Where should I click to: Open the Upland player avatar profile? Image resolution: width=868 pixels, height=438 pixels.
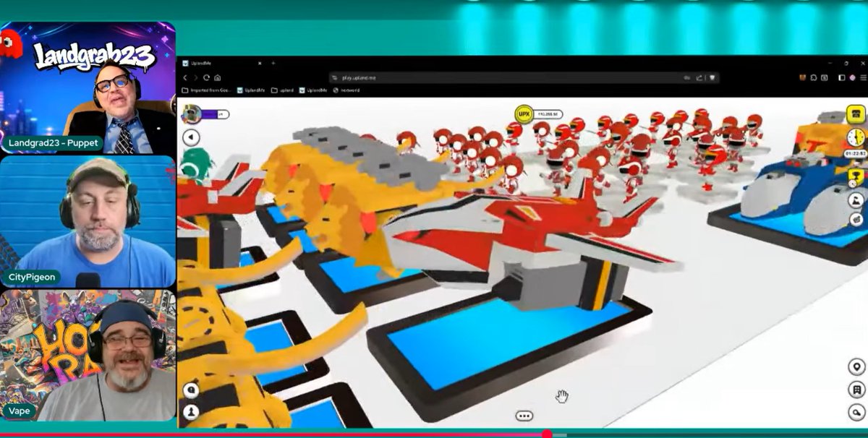point(192,114)
